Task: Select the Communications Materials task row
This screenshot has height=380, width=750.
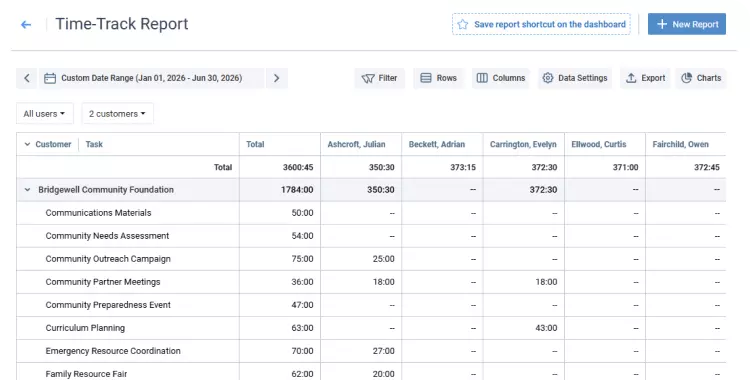Action: pos(99,213)
